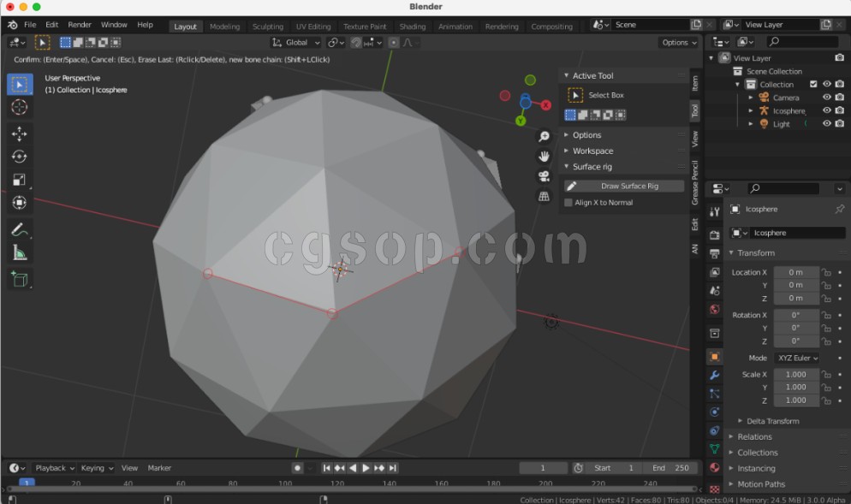The height and width of the screenshot is (504, 851).
Task: Hide the Icosphere with its eye icon
Action: click(x=826, y=110)
